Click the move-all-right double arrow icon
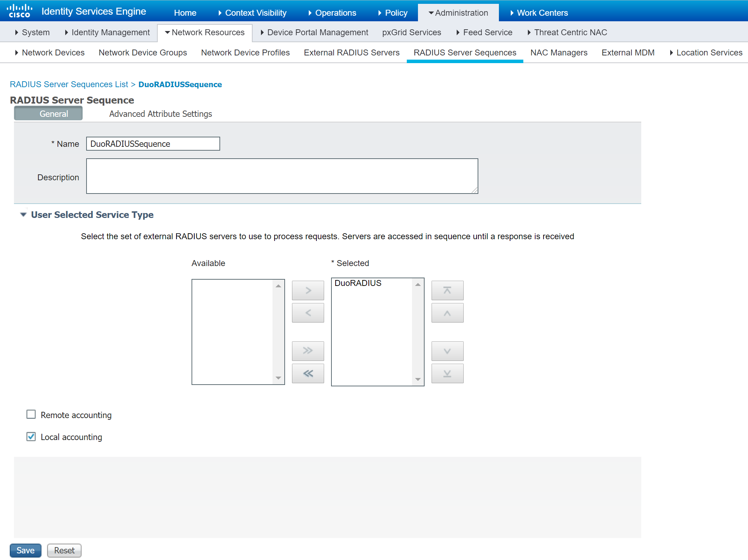This screenshot has width=748, height=560. point(308,350)
